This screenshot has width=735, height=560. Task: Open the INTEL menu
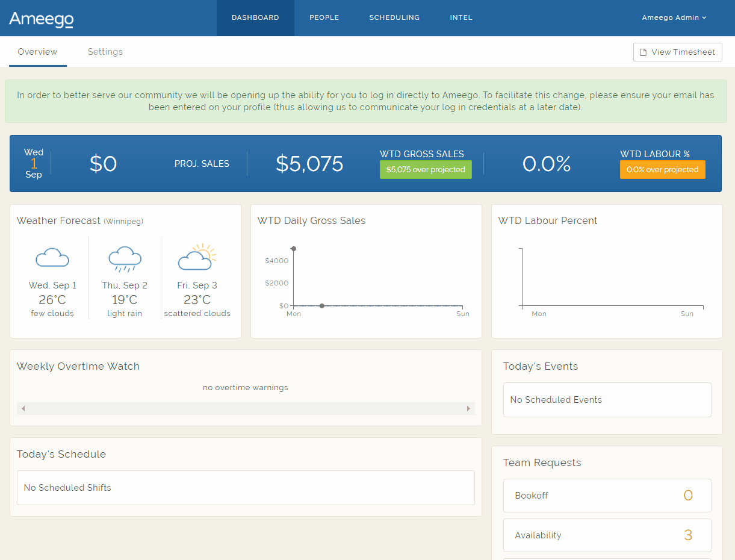pyautogui.click(x=461, y=17)
